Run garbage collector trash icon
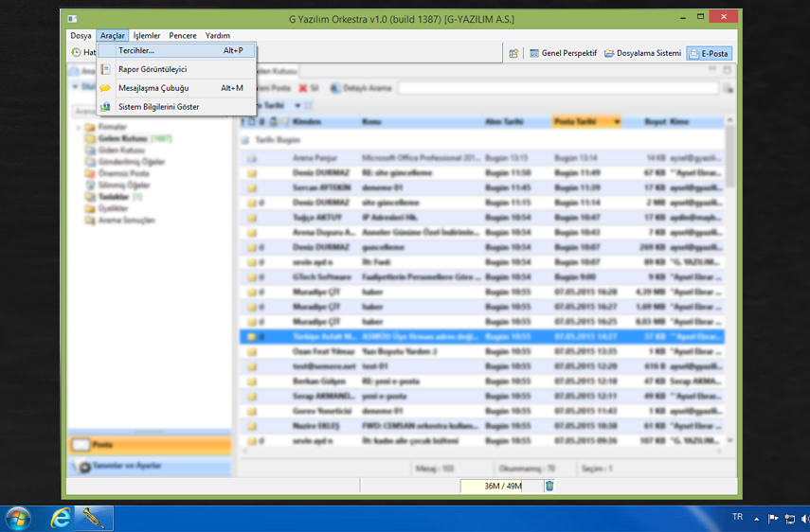The height and width of the screenshot is (532, 810). tap(549, 486)
